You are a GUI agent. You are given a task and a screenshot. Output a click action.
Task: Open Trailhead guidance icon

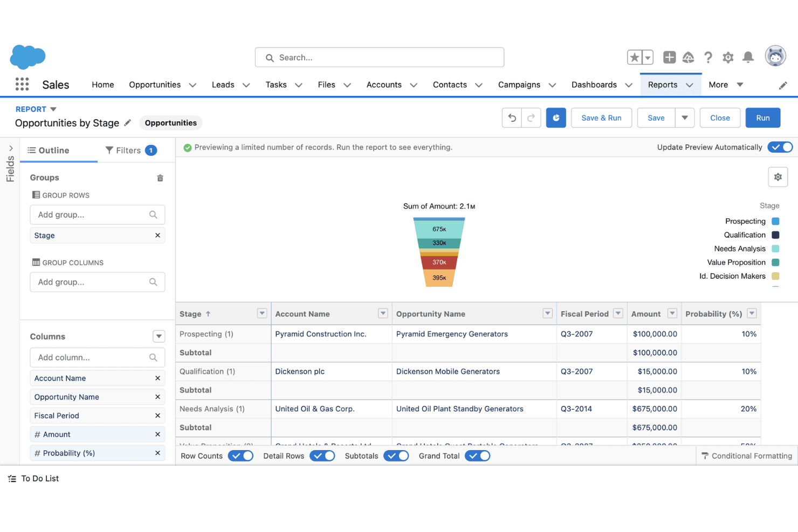(689, 57)
